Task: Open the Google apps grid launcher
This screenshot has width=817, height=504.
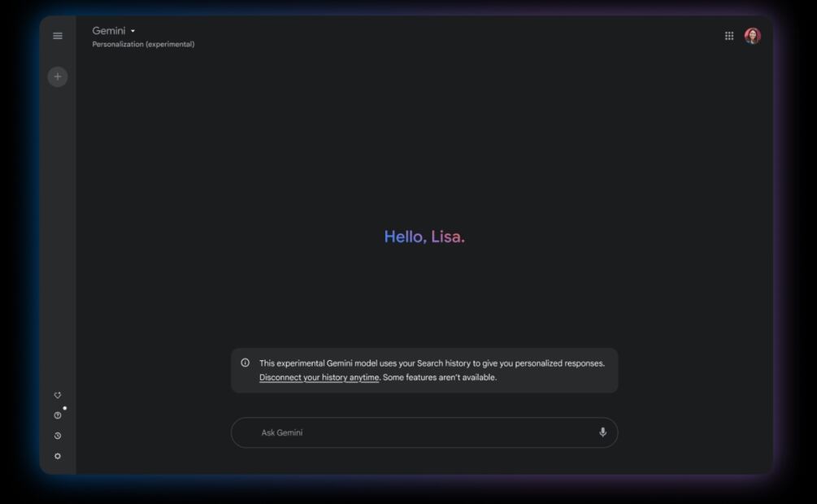Action: click(729, 36)
